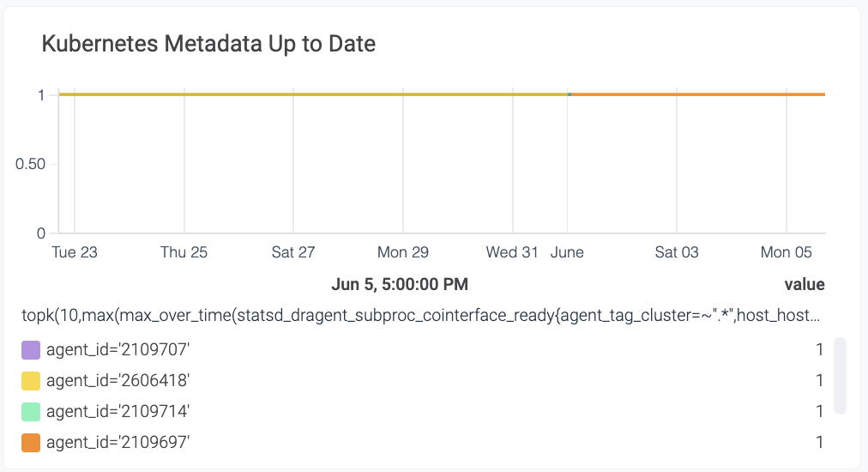This screenshot has width=868, height=472.
Task: Click the value column header
Action: coord(805,285)
